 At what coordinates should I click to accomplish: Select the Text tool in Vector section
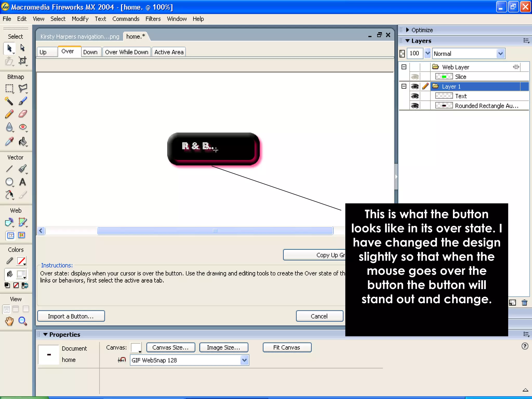point(23,182)
